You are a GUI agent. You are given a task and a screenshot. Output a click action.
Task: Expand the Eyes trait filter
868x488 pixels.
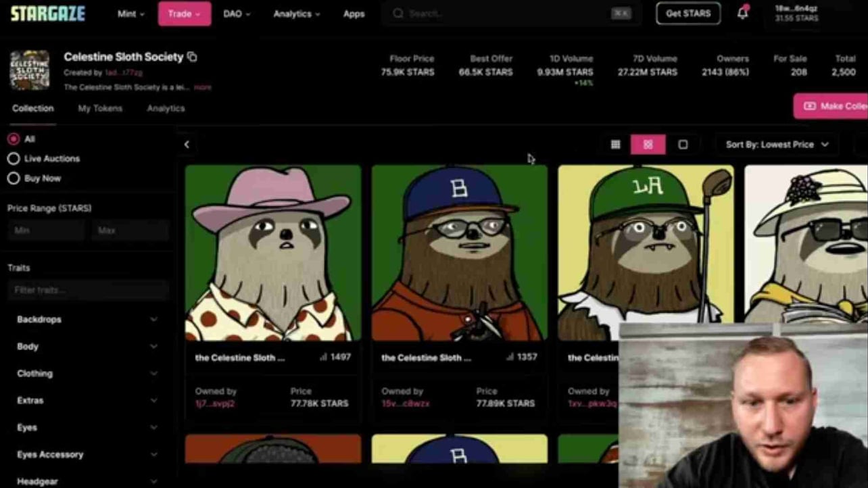pos(87,427)
